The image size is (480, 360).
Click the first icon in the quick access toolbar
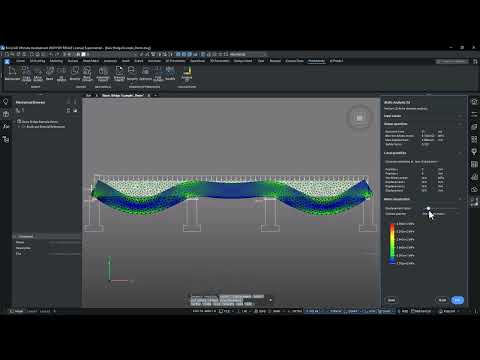pyautogui.click(x=7, y=54)
